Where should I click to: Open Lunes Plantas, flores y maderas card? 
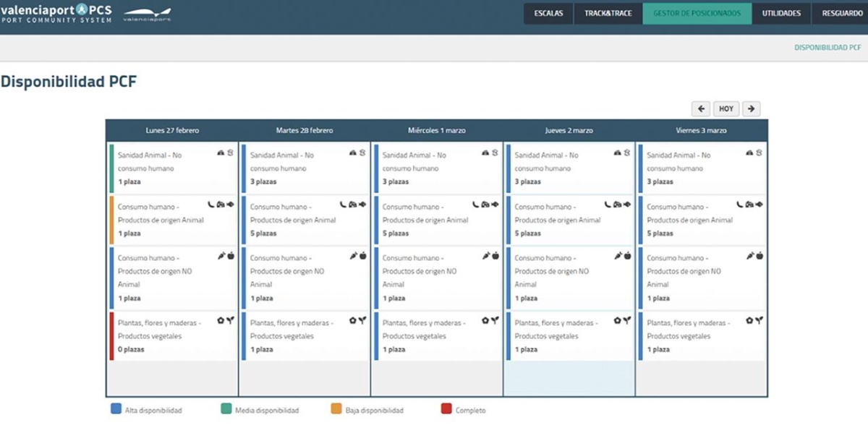coord(174,335)
